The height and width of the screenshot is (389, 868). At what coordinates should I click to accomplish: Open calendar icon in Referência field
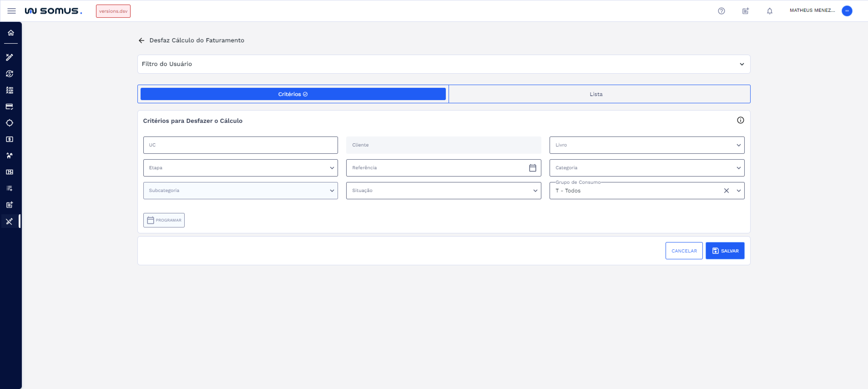point(532,168)
